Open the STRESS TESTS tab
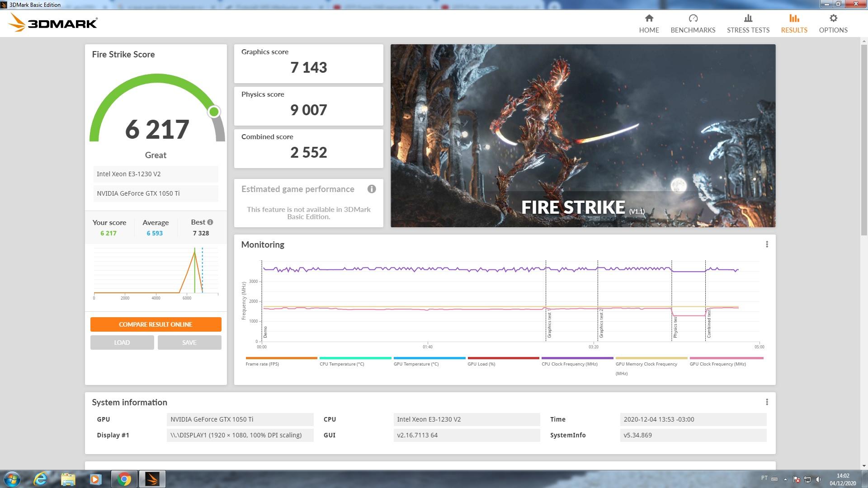Viewport: 868px width, 488px height. point(748,24)
